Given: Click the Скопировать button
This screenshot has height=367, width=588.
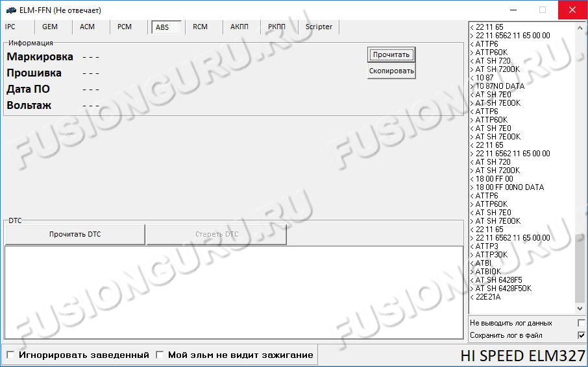Looking at the screenshot, I should pos(391,71).
